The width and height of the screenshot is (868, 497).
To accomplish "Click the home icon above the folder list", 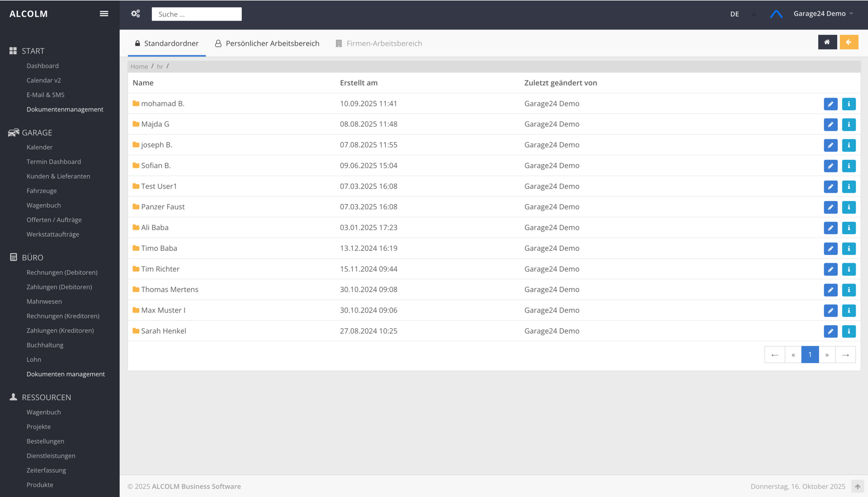I will (x=827, y=42).
